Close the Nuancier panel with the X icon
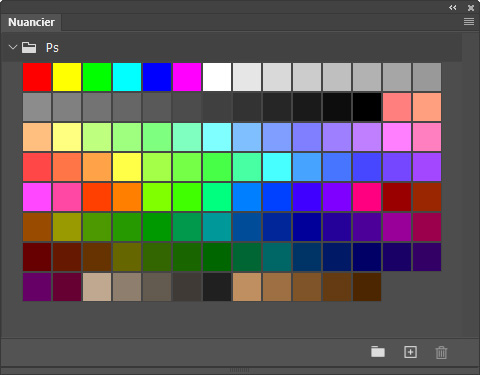 tap(471, 8)
